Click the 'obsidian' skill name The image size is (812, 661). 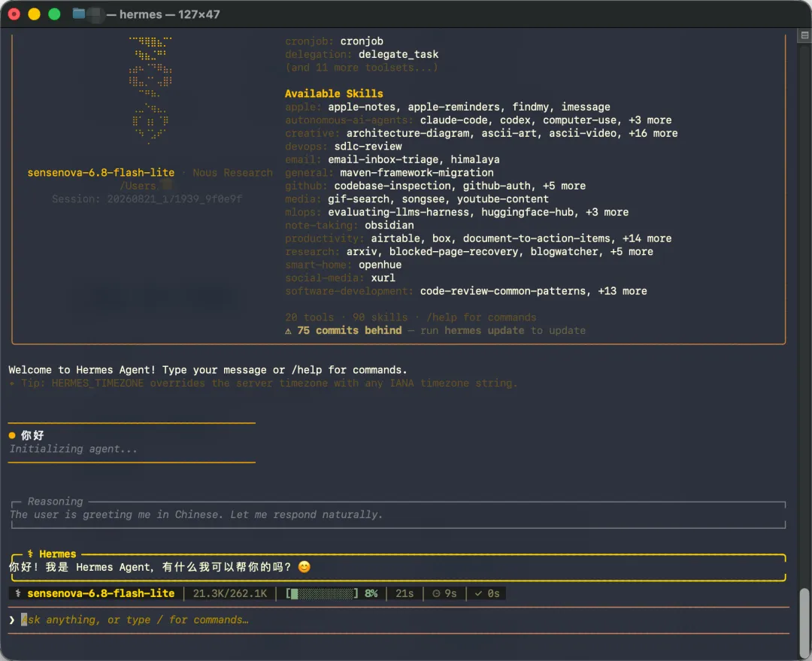389,226
